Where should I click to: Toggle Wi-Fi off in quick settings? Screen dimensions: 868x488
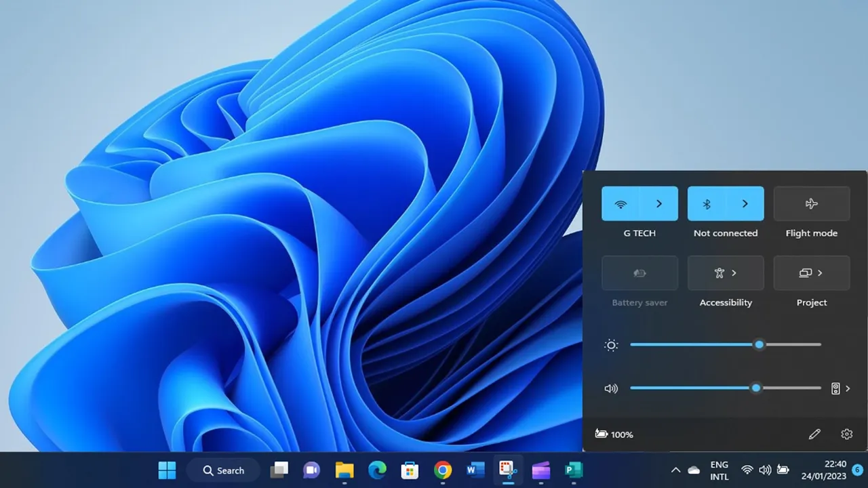coord(620,204)
